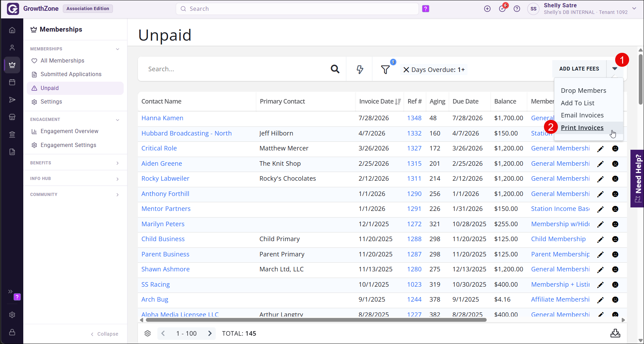Screen dimensions: 644x344
Task: Open the Events calendar icon in rail
Action: click(x=12, y=82)
